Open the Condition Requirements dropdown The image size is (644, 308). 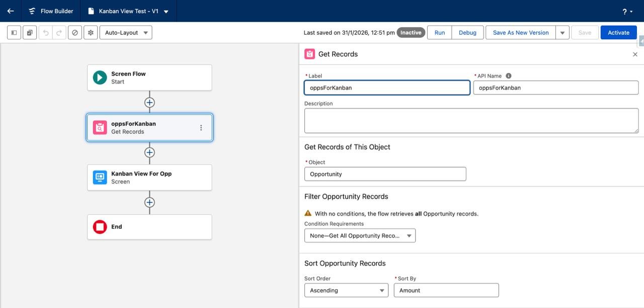pyautogui.click(x=360, y=235)
